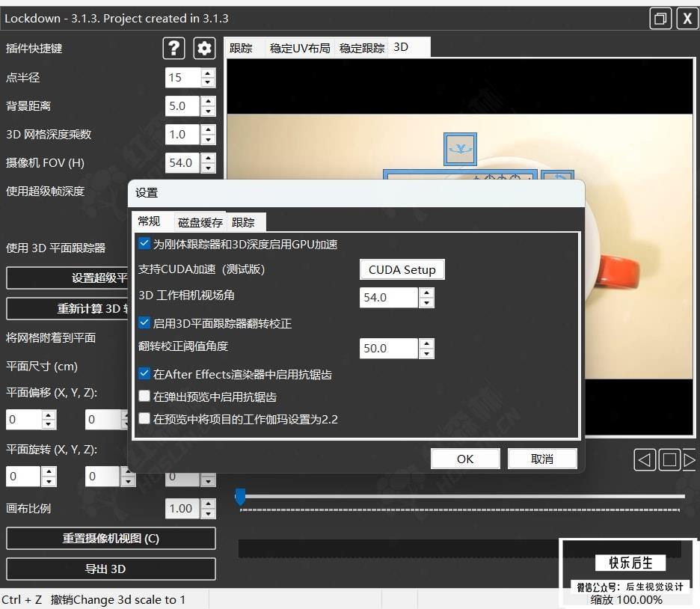
Task: Close the Lockdown window with X
Action: pos(687,19)
